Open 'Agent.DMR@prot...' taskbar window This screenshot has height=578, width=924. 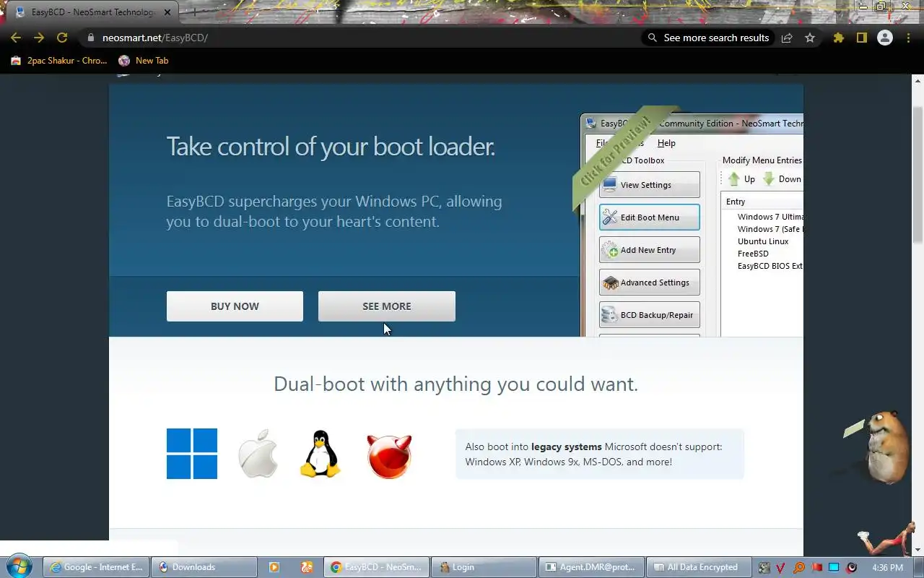[x=592, y=567]
